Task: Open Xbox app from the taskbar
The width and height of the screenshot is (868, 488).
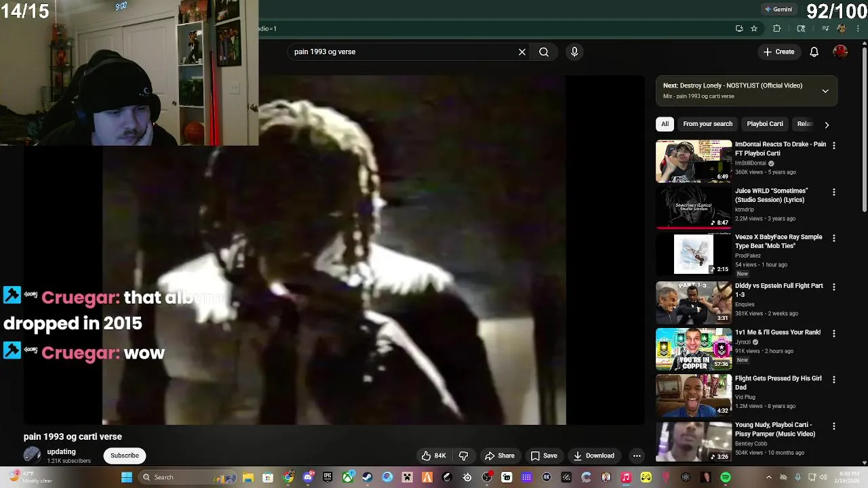Action: pyautogui.click(x=348, y=477)
